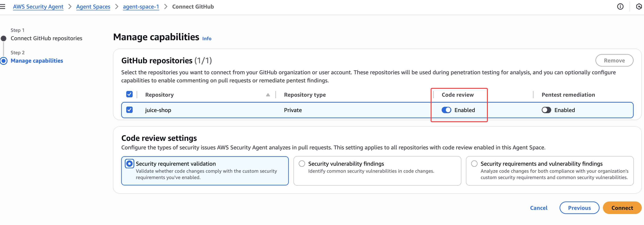Go to Step 1 Connect GitHub repositories
The height and width of the screenshot is (225, 644).
pos(46,38)
